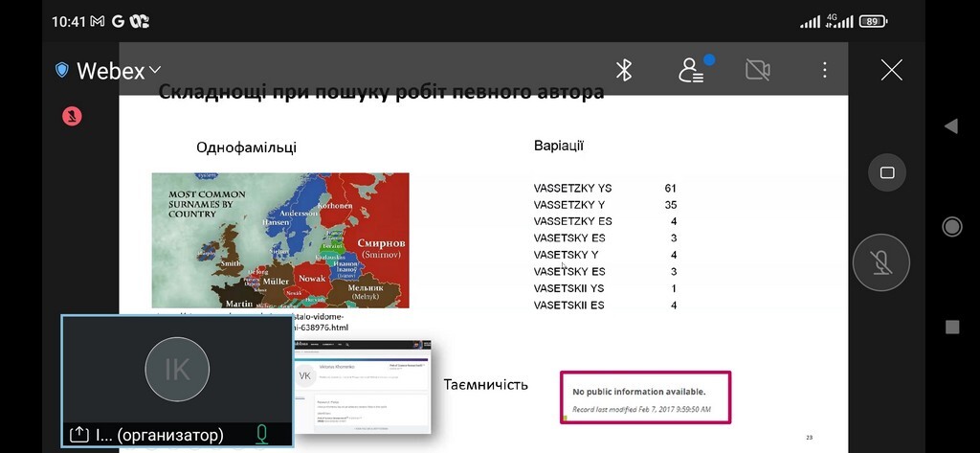Viewport: 980px width, 453px height.
Task: Tap the VASSETZKY Y row
Action: point(605,205)
